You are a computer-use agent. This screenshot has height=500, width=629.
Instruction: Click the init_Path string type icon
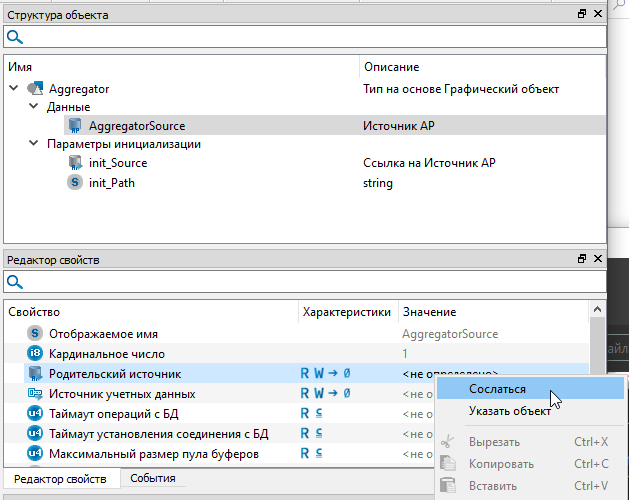click(75, 183)
